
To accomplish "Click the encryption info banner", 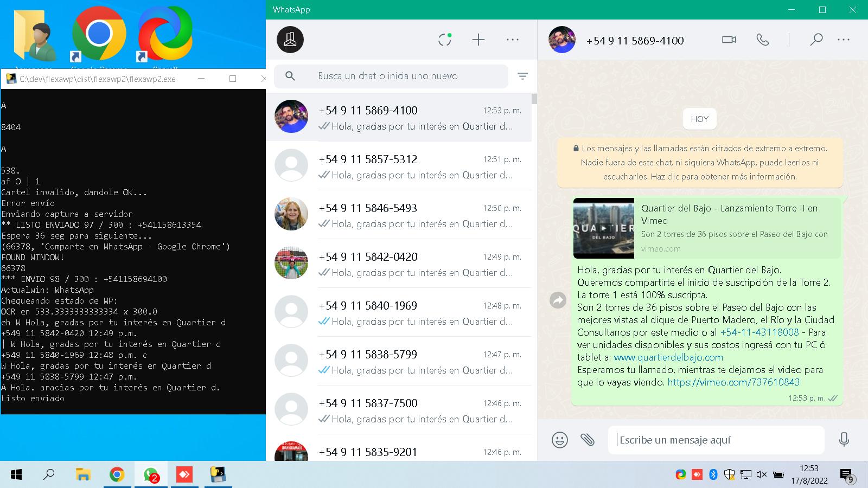I will tap(700, 162).
